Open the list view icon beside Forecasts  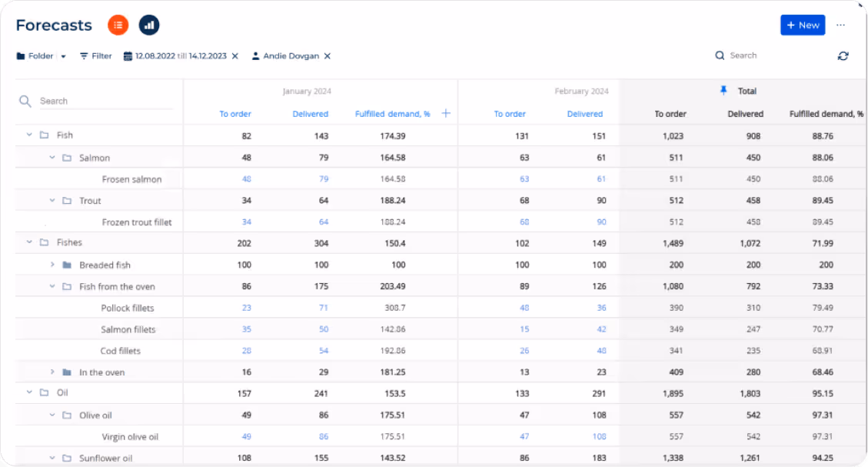[117, 25]
